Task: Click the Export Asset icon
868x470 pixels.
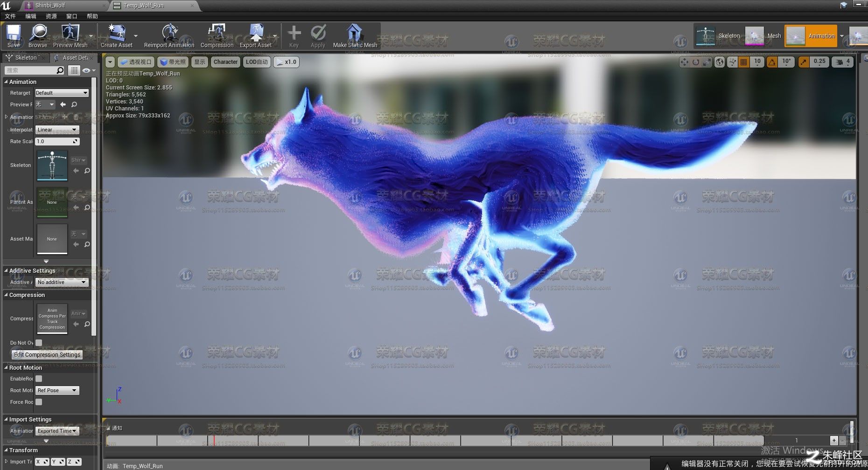Action: click(x=255, y=36)
